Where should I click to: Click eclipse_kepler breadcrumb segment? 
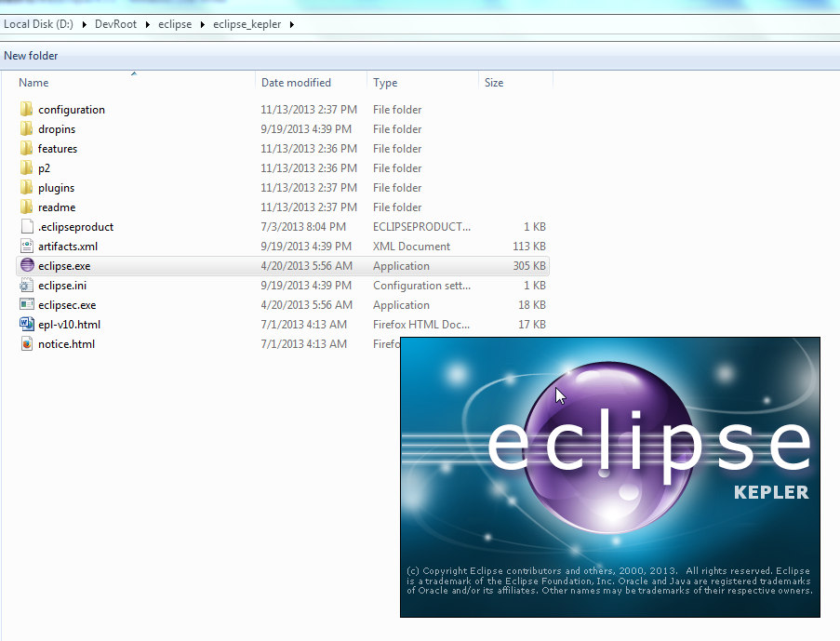pyautogui.click(x=247, y=24)
